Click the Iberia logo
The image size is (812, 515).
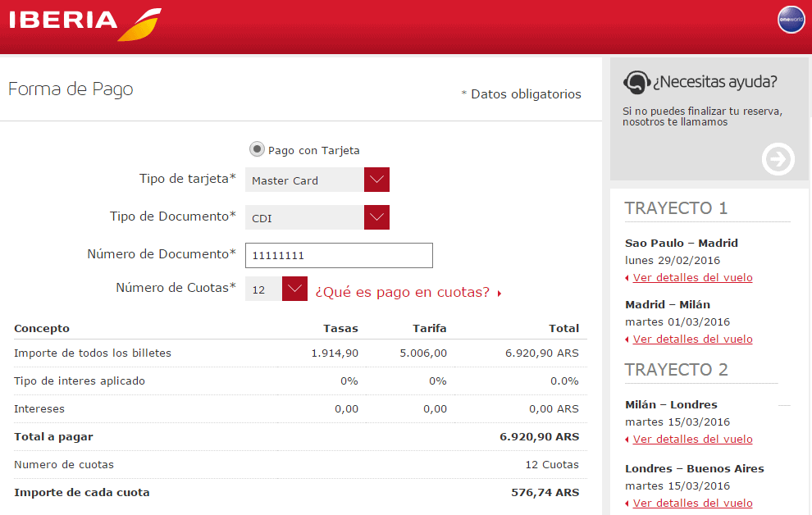point(85,25)
